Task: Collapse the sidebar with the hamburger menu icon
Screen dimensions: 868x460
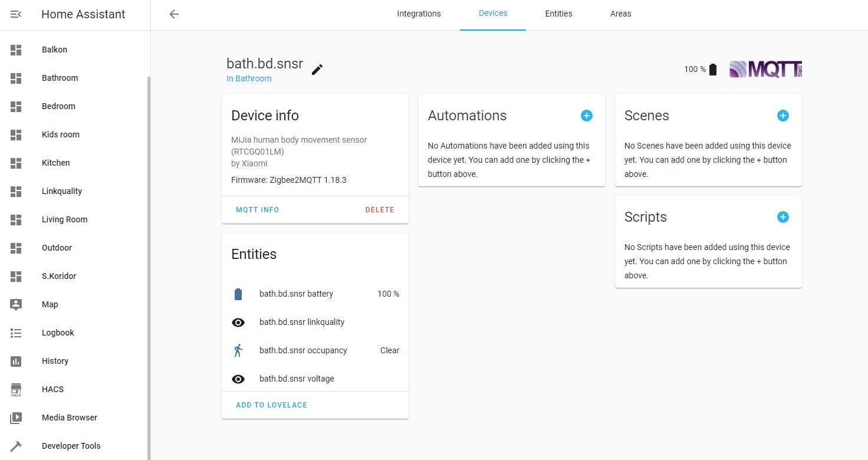Action: [16, 14]
